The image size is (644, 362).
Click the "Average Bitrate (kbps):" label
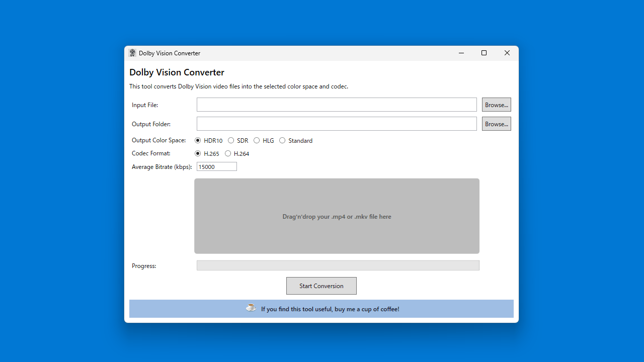[162, 167]
